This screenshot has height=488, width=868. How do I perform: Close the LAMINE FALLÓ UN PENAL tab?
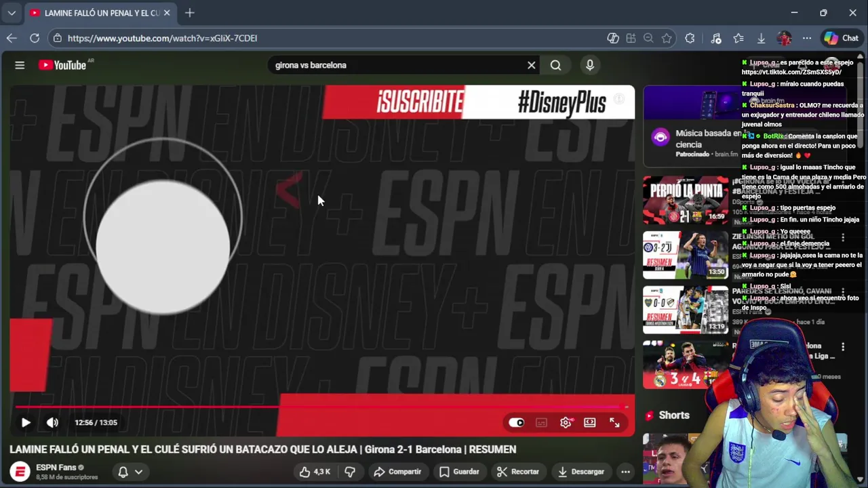tap(167, 13)
